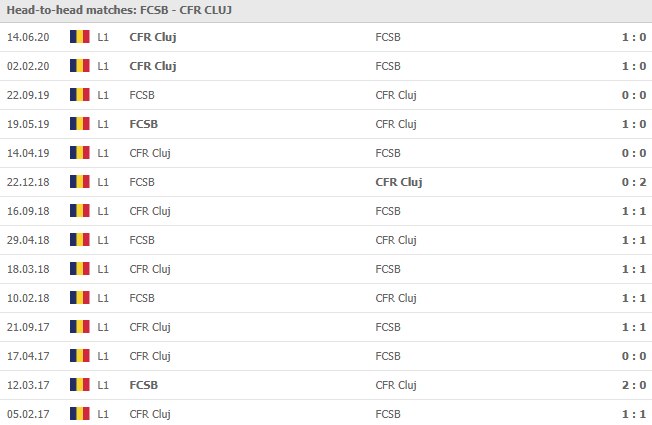Click the Head-to-head matches header title
This screenshot has height=425, width=652.
pos(119,10)
